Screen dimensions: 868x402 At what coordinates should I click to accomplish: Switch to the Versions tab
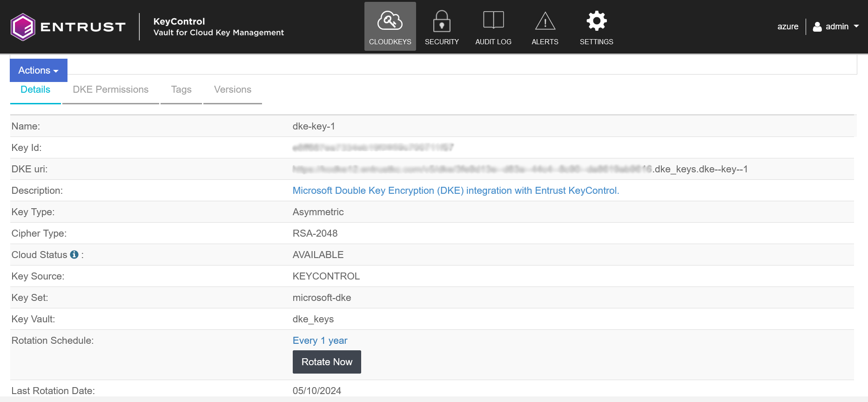[233, 89]
